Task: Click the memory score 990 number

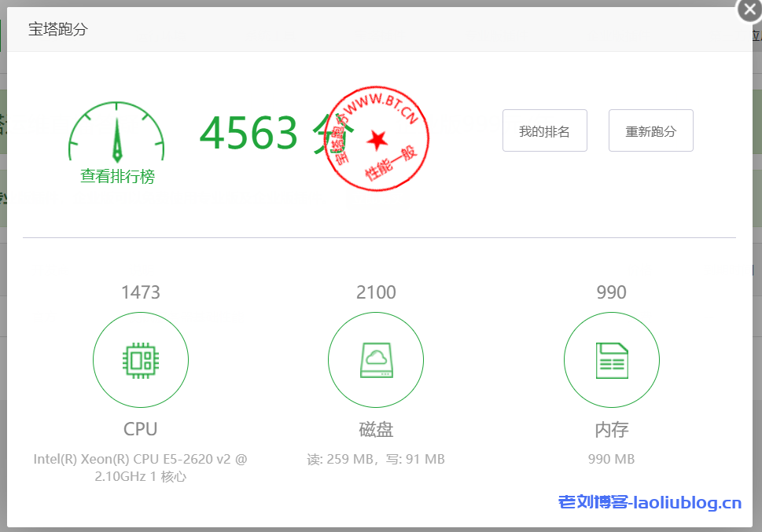Action: pos(611,293)
